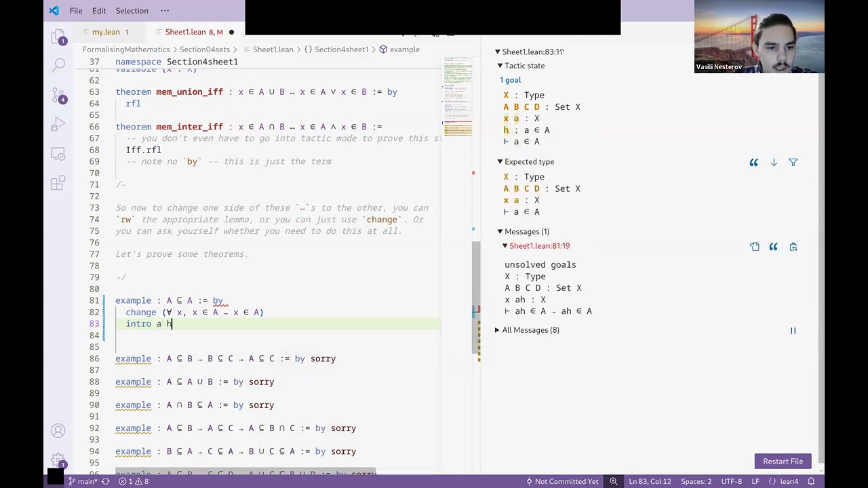The width and height of the screenshot is (868, 488).
Task: Click the rightmost icon in Sheet1.lean:81:19 message row
Action: (x=793, y=247)
